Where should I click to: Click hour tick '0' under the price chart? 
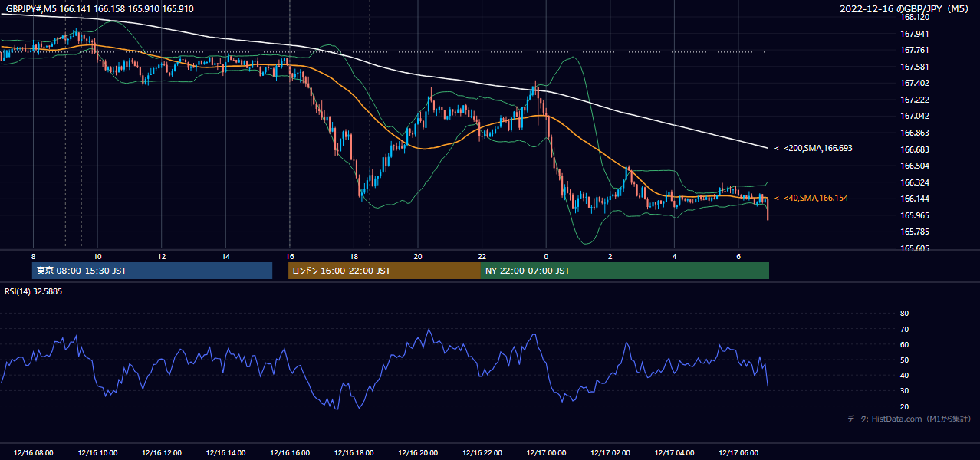point(546,256)
